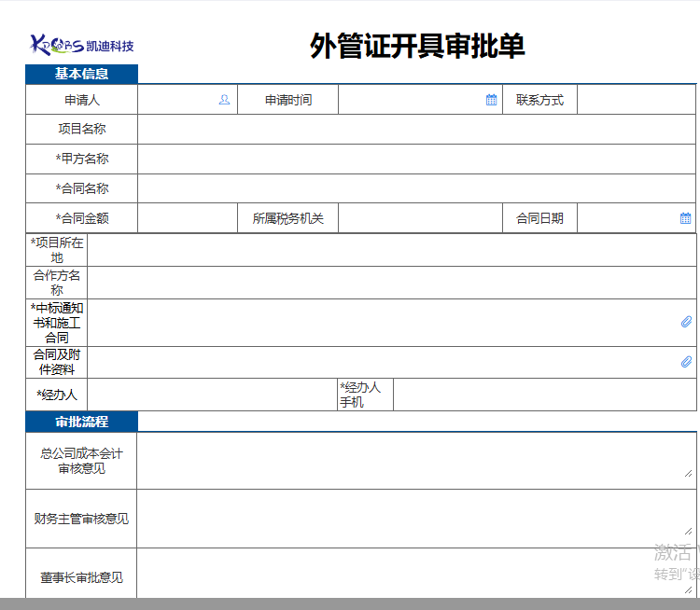700x610 pixels.
Task: Click the person picker icon in 申请人 field
Action: point(224,100)
